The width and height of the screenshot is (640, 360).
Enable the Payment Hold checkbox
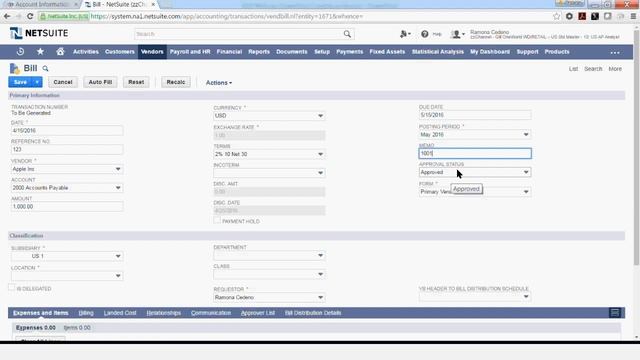tap(217, 220)
